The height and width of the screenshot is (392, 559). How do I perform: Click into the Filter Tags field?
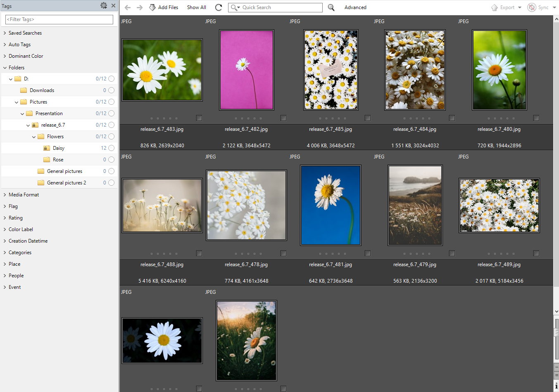click(59, 19)
